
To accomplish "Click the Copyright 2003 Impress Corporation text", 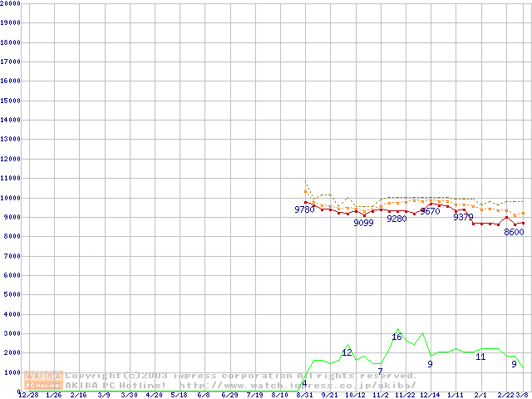I will [x=241, y=375].
